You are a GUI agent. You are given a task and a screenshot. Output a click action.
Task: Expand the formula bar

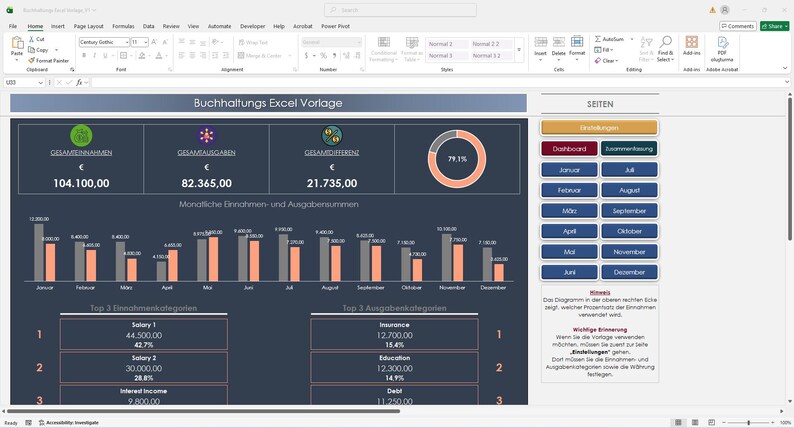pos(786,82)
